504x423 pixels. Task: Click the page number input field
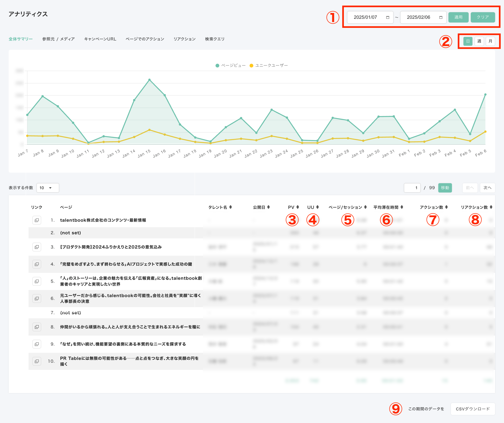(412, 188)
